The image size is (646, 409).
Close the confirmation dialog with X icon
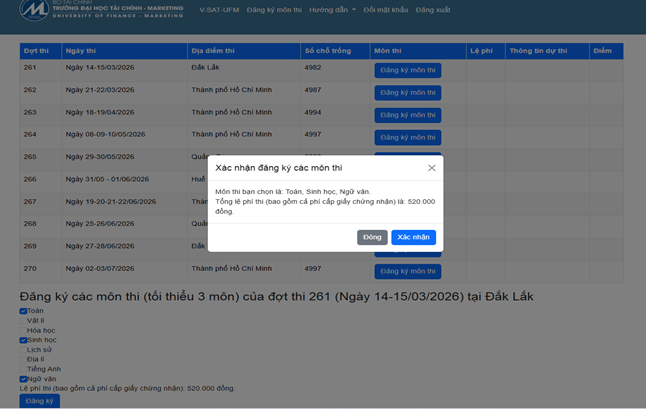pyautogui.click(x=432, y=168)
